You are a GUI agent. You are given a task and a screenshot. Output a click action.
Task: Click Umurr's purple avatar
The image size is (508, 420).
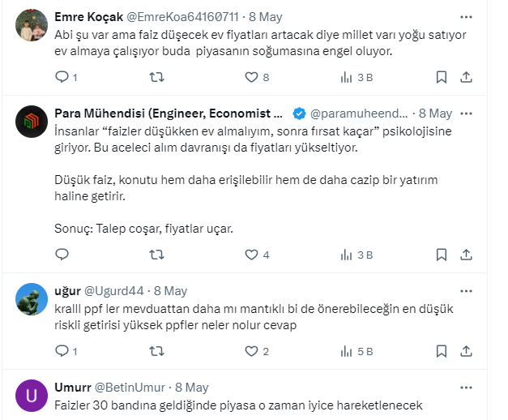coord(31,396)
